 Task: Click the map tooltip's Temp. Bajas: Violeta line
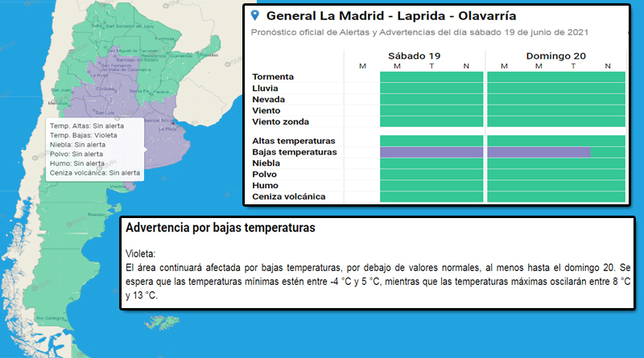[x=84, y=135]
